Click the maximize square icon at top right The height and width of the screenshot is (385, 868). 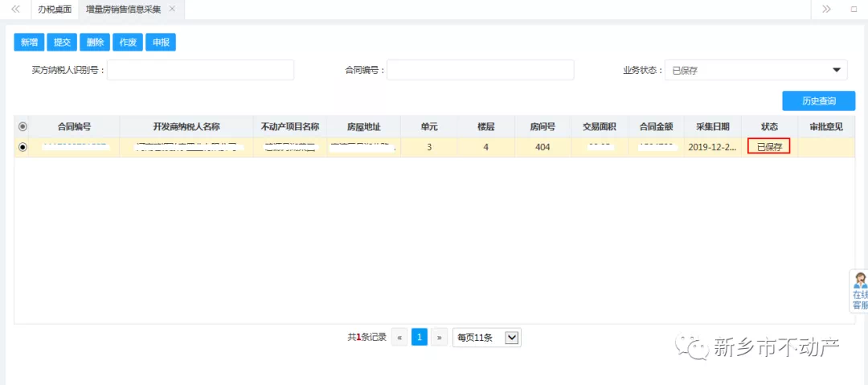[x=854, y=10]
